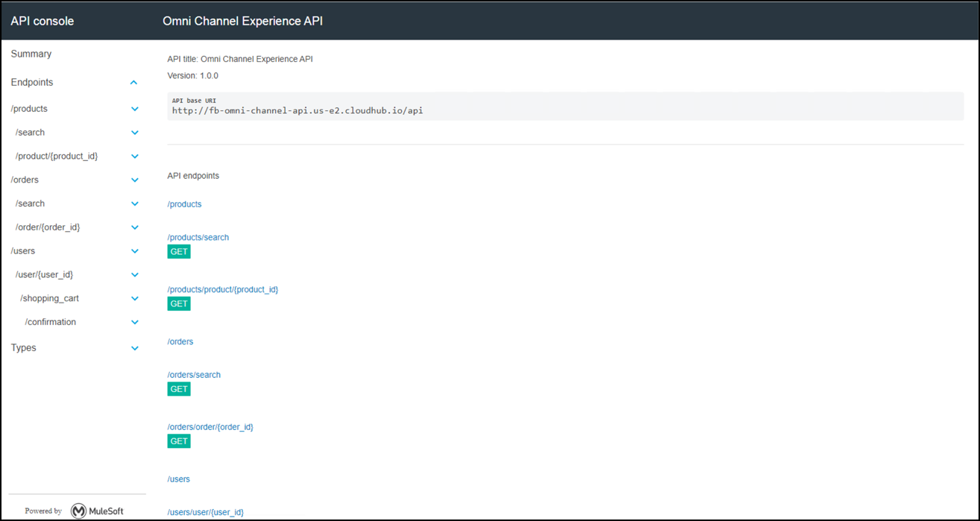The image size is (980, 521).
Task: Click the API base URI text
Action: (298, 111)
